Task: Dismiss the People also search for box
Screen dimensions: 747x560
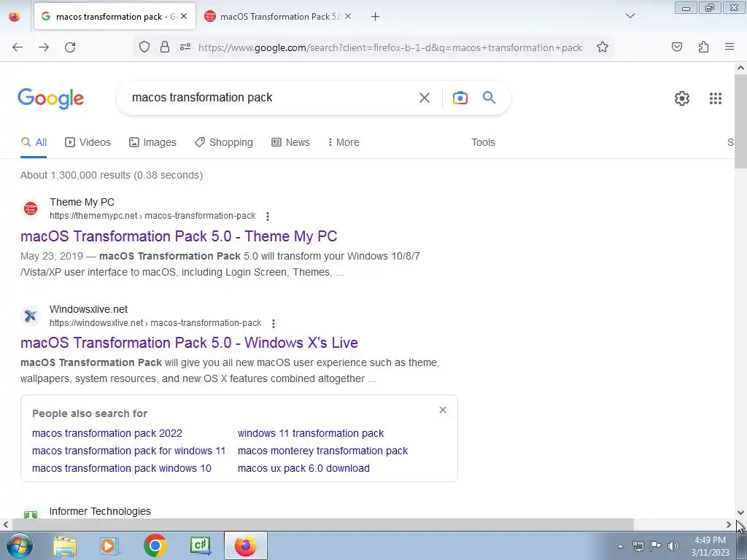Action: 443,410
